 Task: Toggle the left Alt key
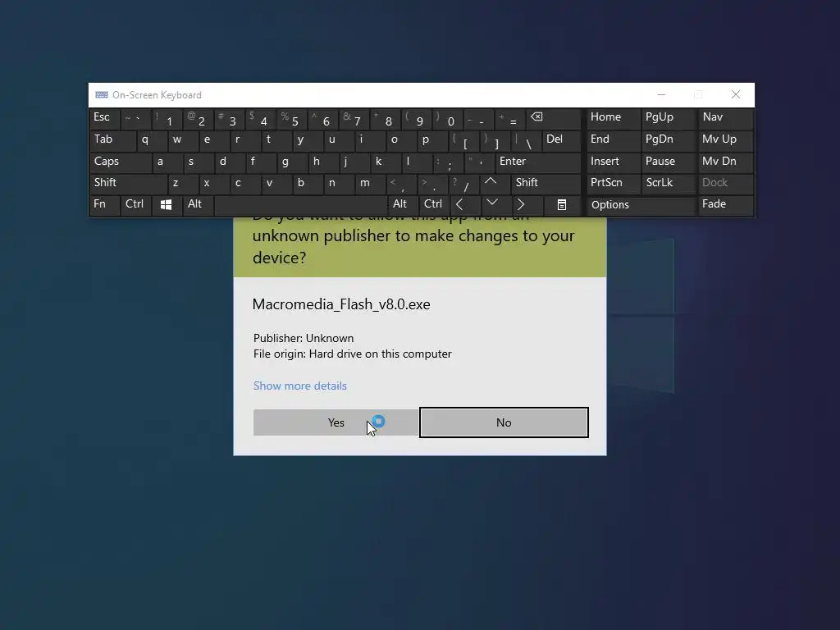[x=198, y=205]
